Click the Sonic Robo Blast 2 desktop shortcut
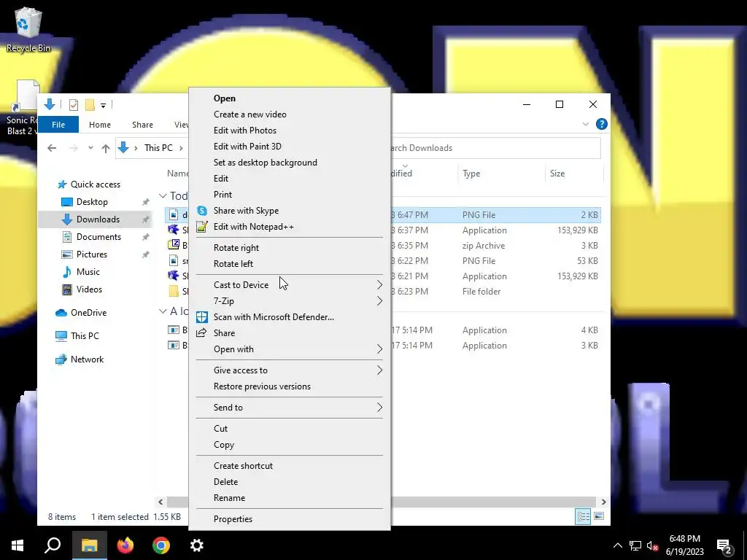The height and width of the screenshot is (560, 747). (23, 108)
